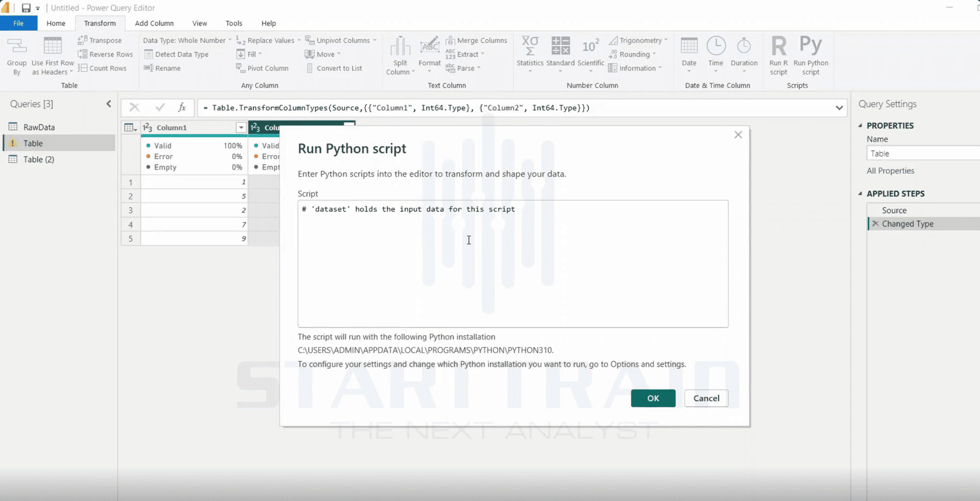Click the Run R script icon
Viewport: 980px width, 501px height.
778,55
